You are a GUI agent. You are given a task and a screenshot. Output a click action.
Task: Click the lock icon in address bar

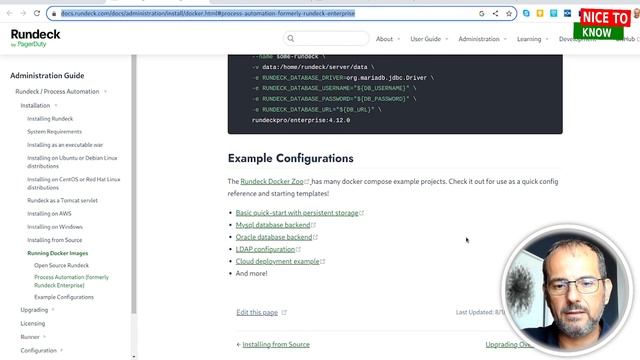(54, 14)
